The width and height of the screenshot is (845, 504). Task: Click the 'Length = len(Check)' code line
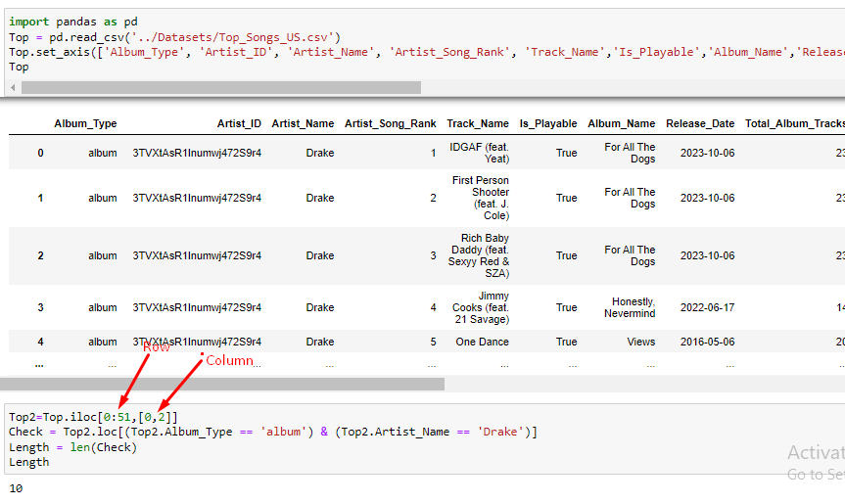click(72, 447)
